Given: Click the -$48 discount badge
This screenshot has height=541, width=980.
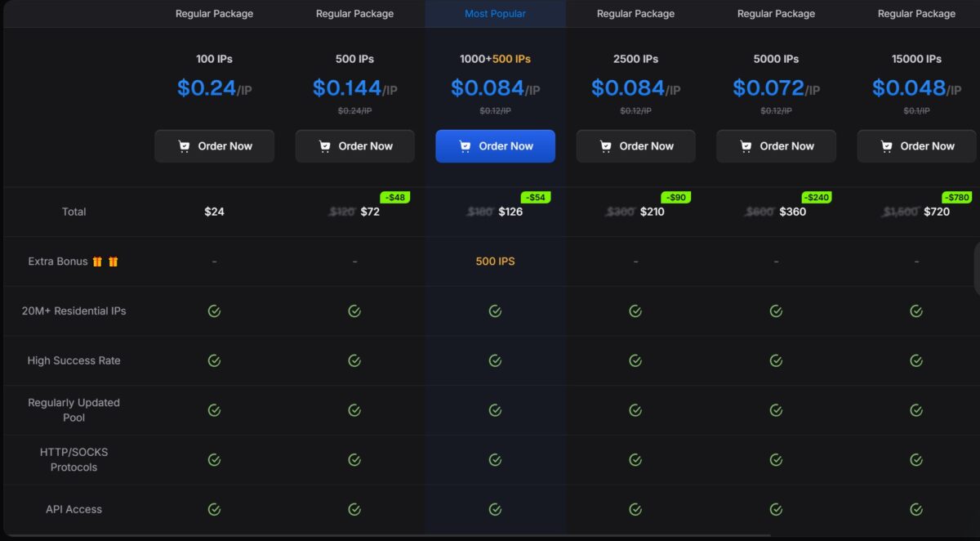Looking at the screenshot, I should point(395,197).
